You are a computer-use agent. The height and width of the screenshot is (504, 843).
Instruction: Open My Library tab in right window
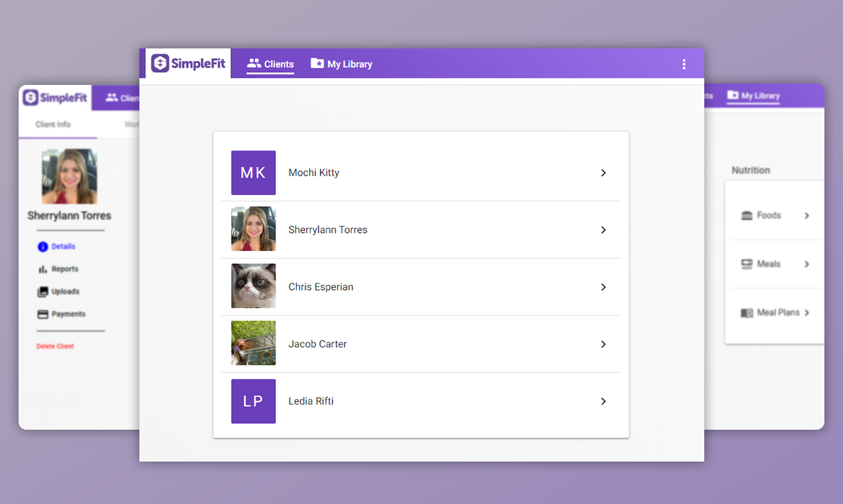tap(753, 96)
